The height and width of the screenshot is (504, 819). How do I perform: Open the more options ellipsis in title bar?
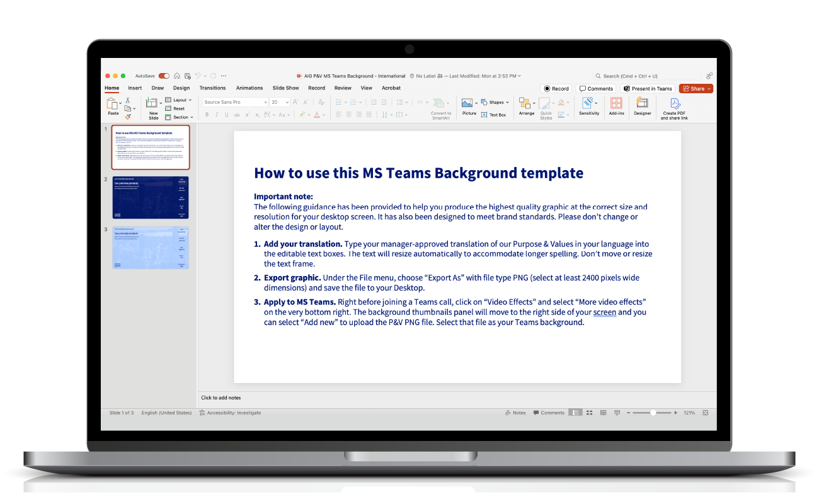[224, 76]
